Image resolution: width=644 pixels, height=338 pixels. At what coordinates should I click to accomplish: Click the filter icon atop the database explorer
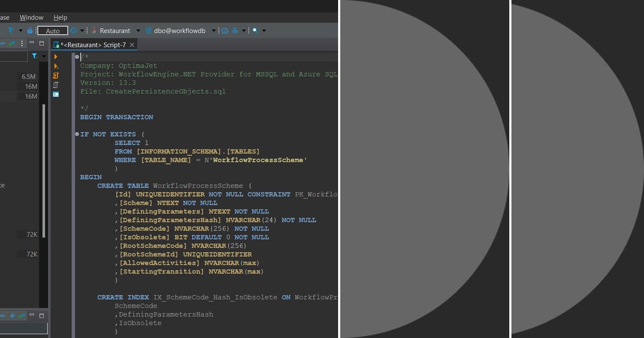pos(34,56)
